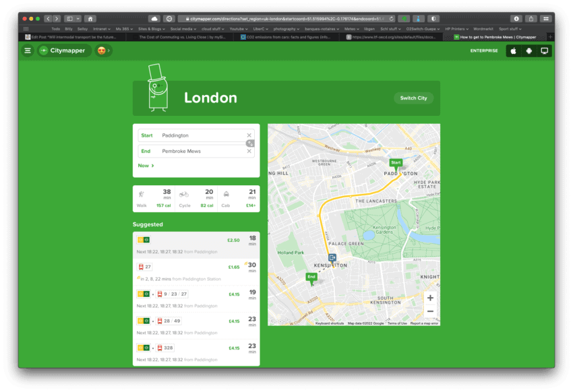
Task: Open the Safari home page button
Action: (90, 19)
